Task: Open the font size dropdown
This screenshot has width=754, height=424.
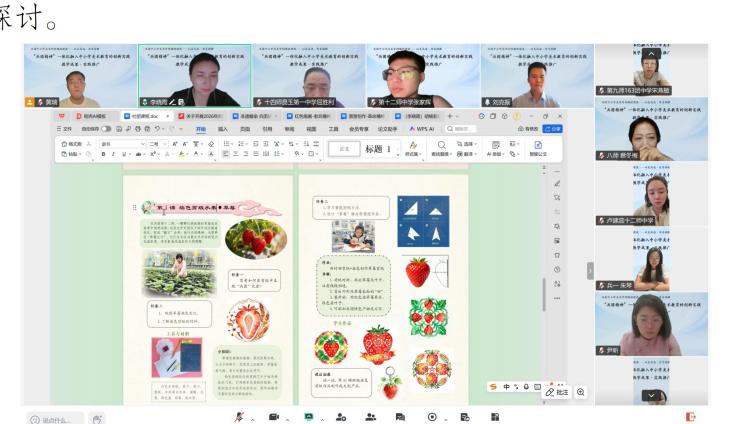Action: pyautogui.click(x=165, y=144)
